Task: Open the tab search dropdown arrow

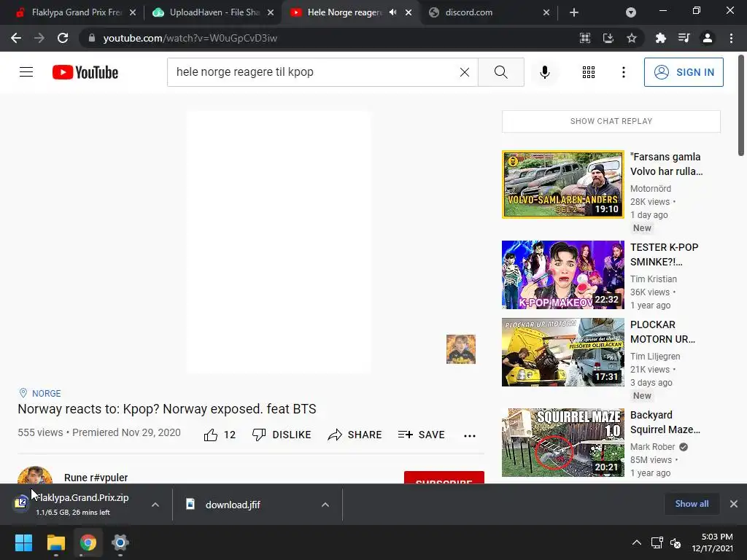Action: (x=631, y=12)
